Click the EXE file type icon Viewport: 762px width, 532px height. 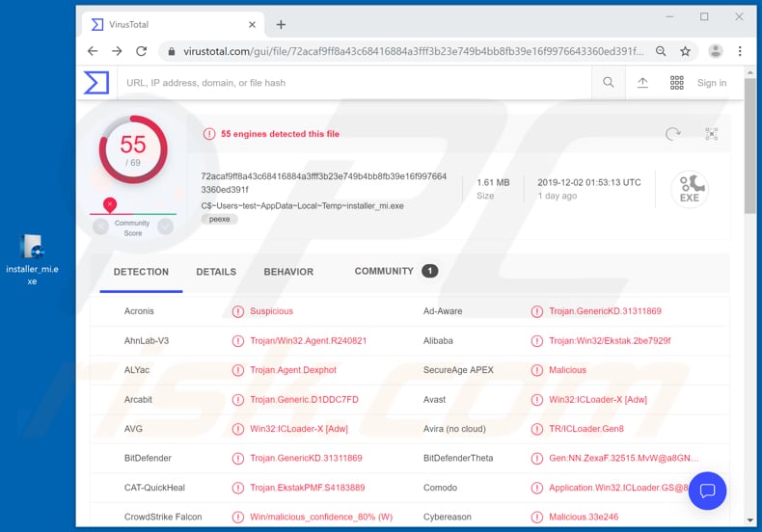click(689, 189)
